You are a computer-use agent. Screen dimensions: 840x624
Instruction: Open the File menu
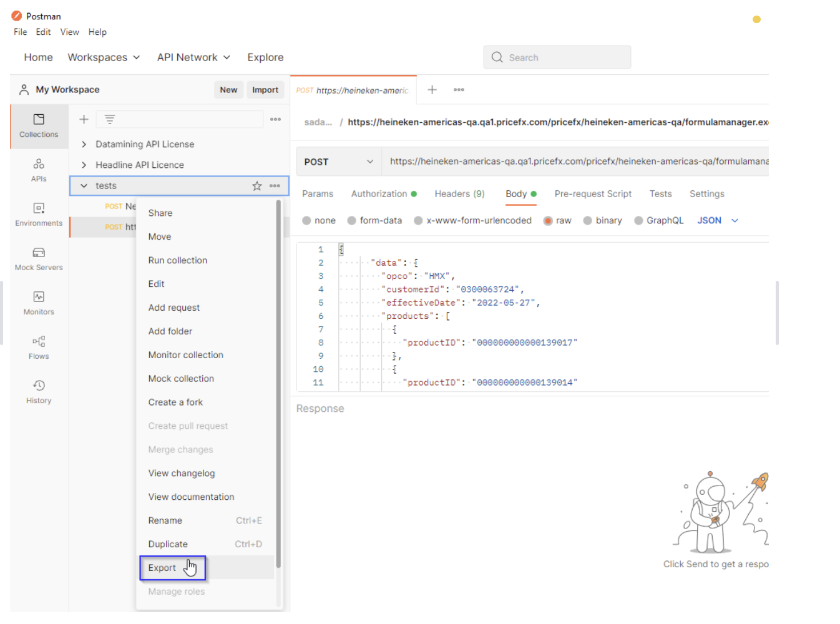click(21, 32)
